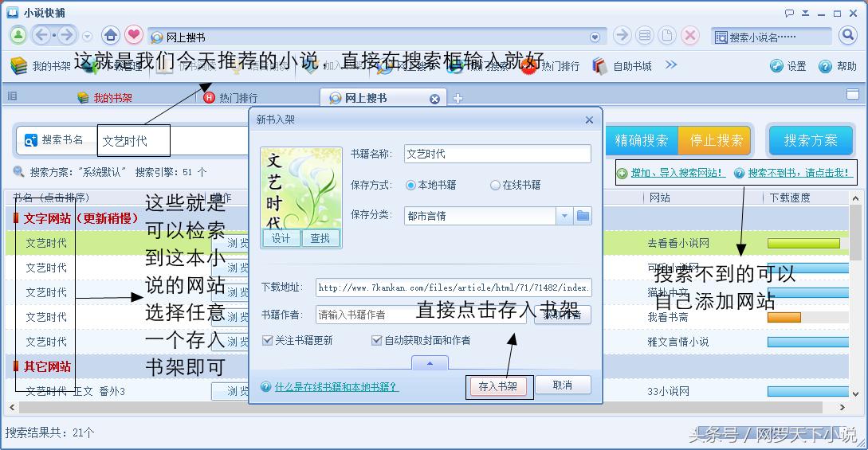Click the 设计 button under the cover
The width and height of the screenshot is (868, 450).
[281, 238]
